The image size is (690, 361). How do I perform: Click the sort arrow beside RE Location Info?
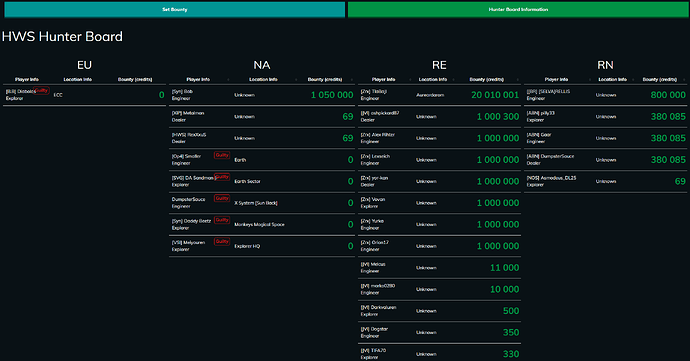pyautogui.click(x=455, y=80)
